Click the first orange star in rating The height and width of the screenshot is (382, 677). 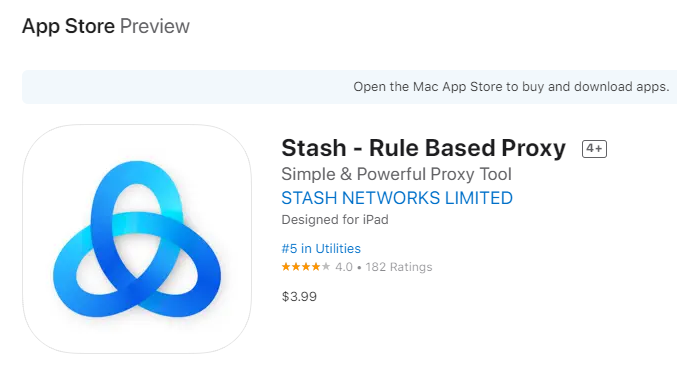[286, 267]
